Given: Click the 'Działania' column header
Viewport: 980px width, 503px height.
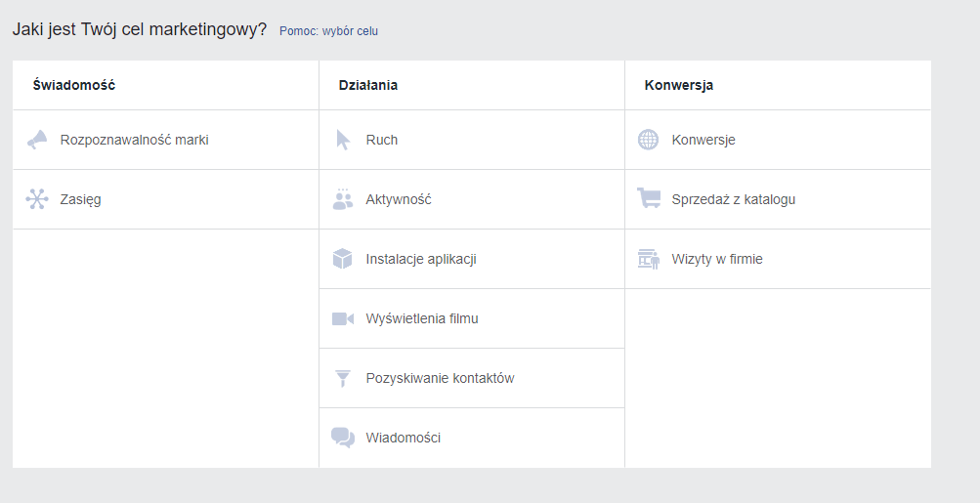Looking at the screenshot, I should click(x=368, y=85).
